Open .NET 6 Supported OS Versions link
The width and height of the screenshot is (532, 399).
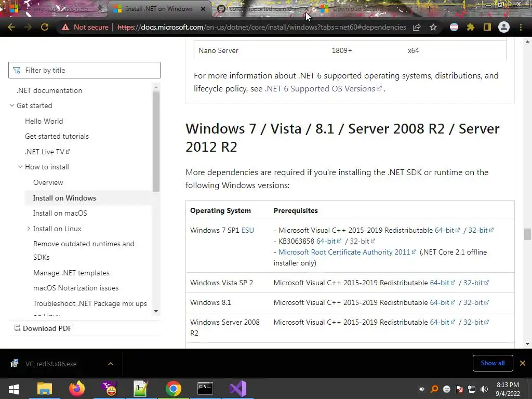[x=323, y=88]
